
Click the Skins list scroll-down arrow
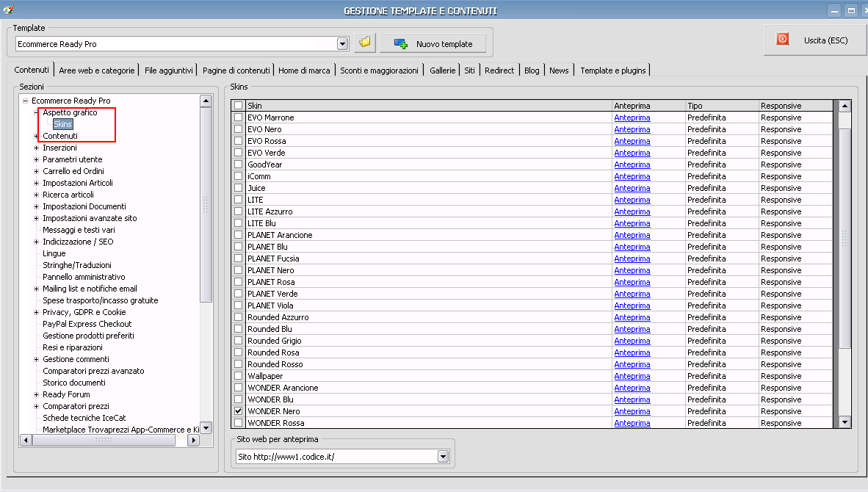pos(845,422)
